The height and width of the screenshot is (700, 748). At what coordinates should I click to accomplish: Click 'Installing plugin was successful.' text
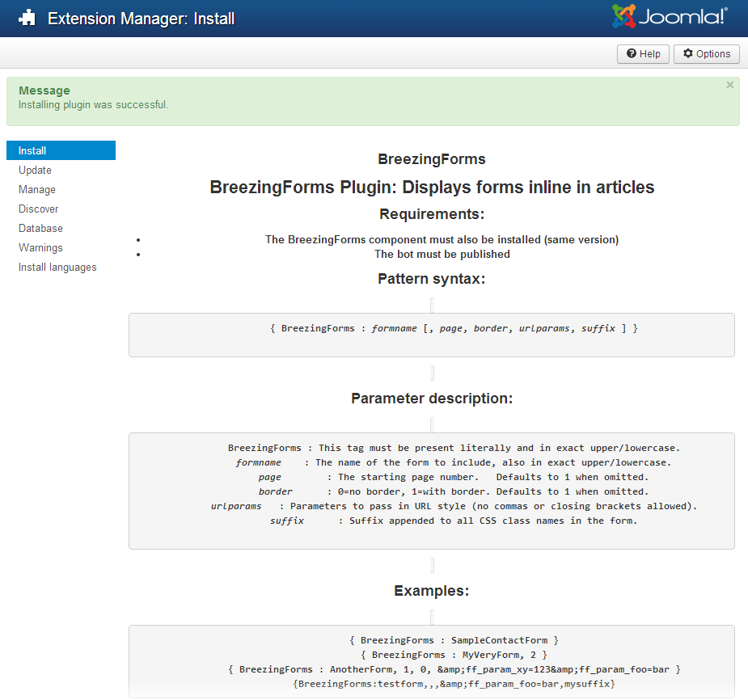[94, 105]
